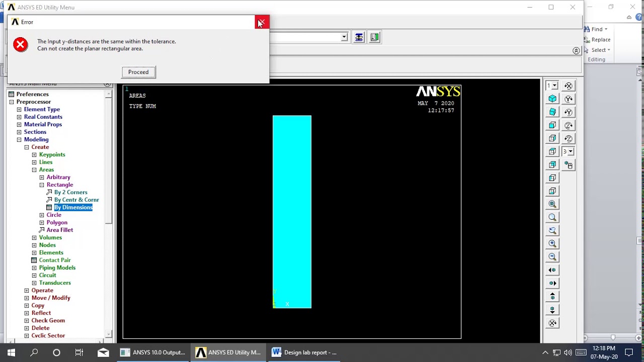
Task: Expand the Polygon tree node
Action: (x=42, y=223)
